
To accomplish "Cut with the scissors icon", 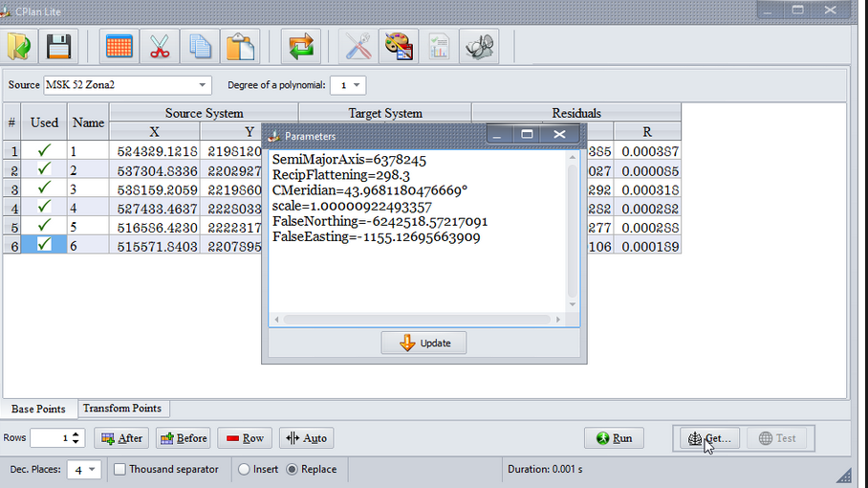I will (160, 46).
